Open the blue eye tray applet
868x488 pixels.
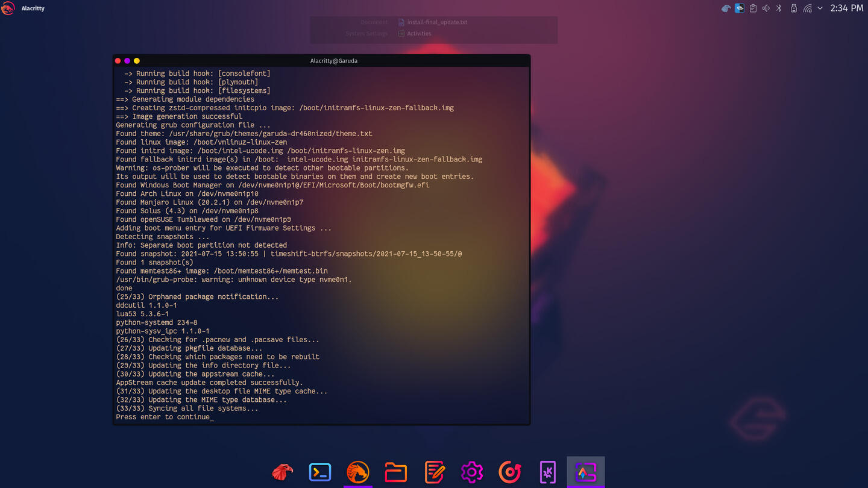tap(740, 8)
